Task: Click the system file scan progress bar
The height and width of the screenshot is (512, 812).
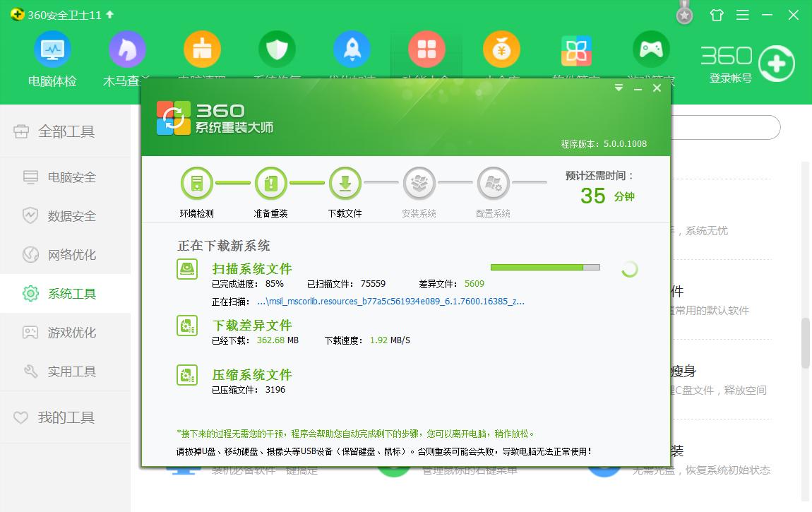Action: pyautogui.click(x=545, y=267)
